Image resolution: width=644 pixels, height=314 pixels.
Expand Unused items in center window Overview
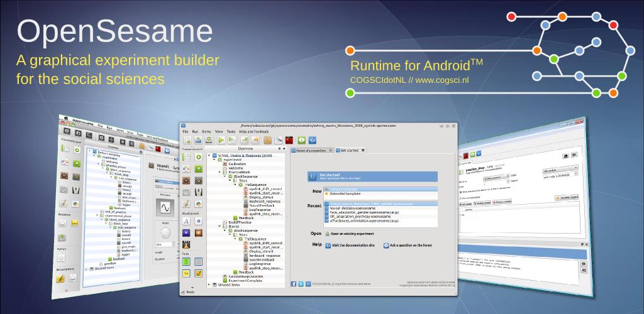209,284
